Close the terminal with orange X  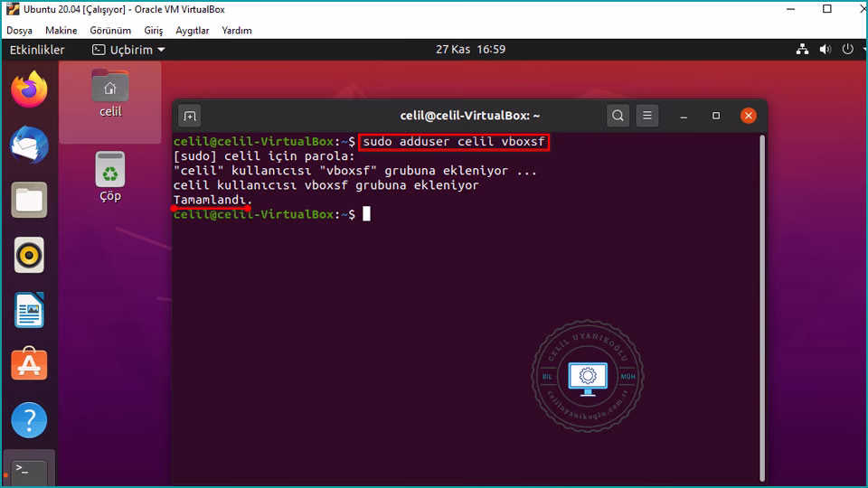[x=749, y=116]
